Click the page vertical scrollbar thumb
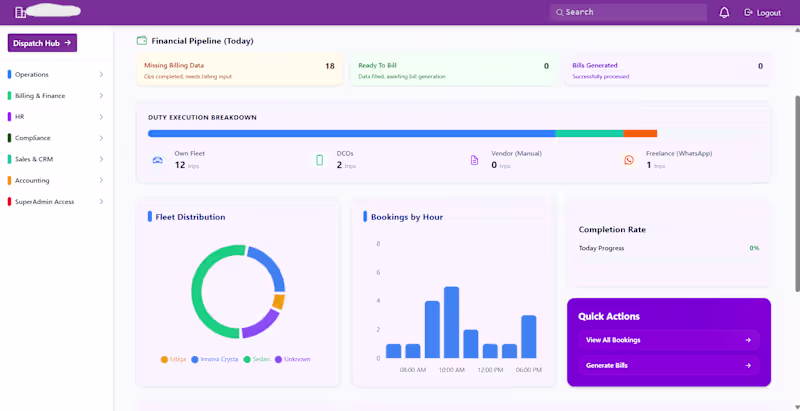The image size is (800, 411). coord(796,194)
